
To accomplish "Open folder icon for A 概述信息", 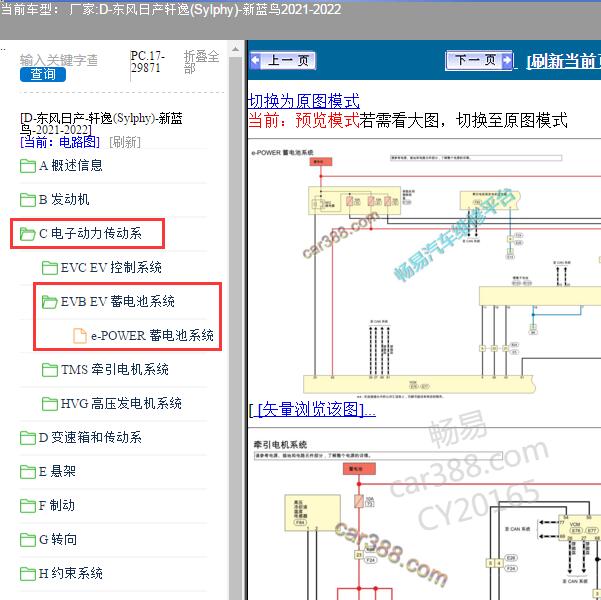I will (x=28, y=166).
